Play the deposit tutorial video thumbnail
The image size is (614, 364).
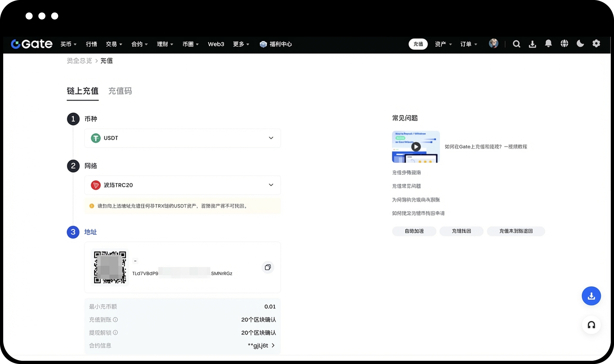(416, 147)
